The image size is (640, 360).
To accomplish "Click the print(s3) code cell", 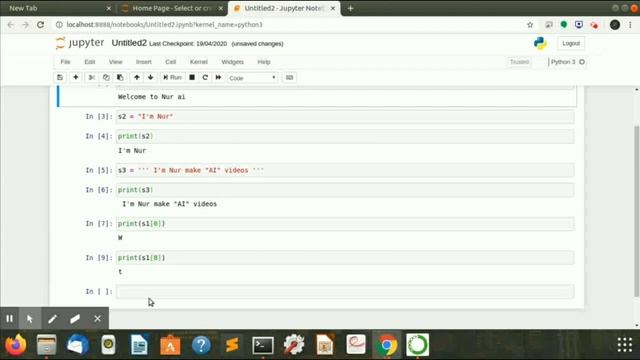I will [x=345, y=190].
